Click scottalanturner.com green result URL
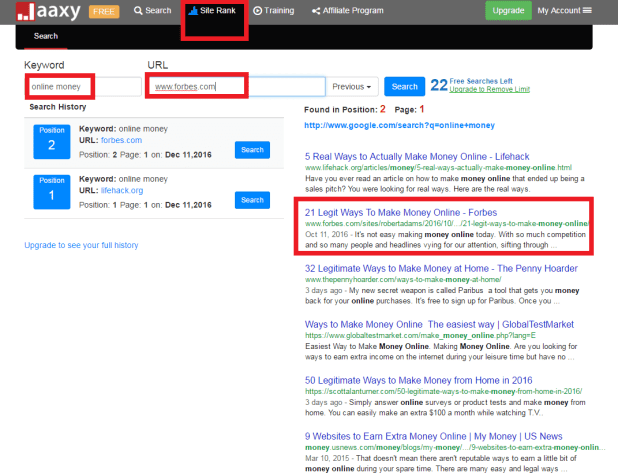The width and height of the screenshot is (618, 473). coord(443,391)
